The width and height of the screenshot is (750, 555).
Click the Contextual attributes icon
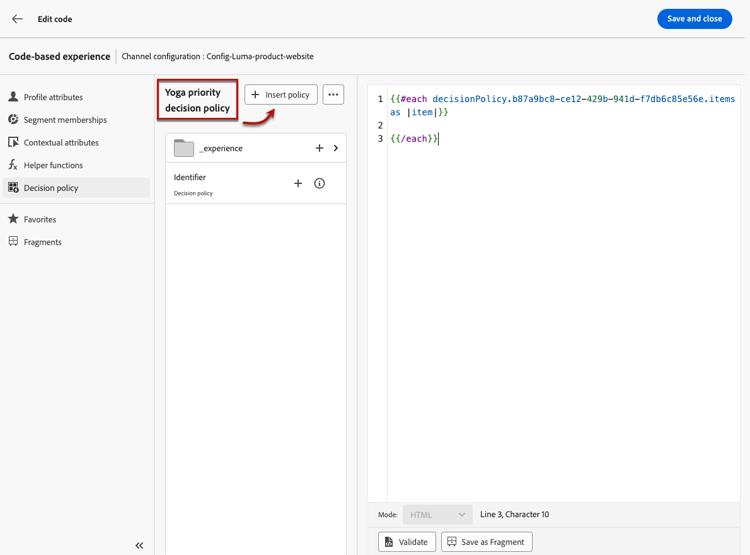point(13,142)
